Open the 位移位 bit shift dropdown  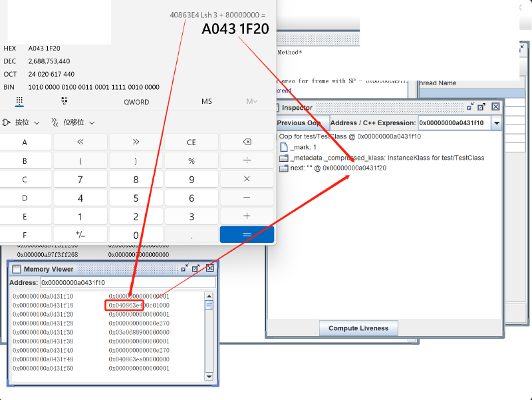click(73, 122)
